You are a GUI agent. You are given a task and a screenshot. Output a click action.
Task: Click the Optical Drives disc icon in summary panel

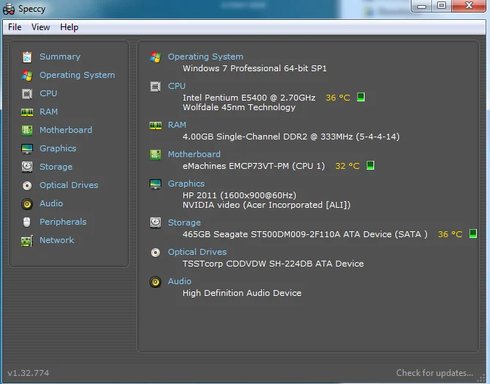pyautogui.click(x=155, y=252)
